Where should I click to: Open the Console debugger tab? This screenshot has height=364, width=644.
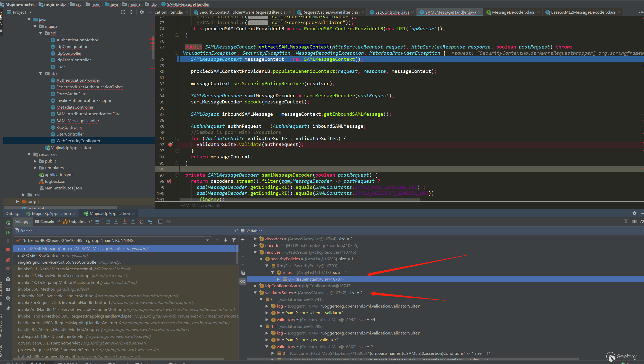(47, 222)
